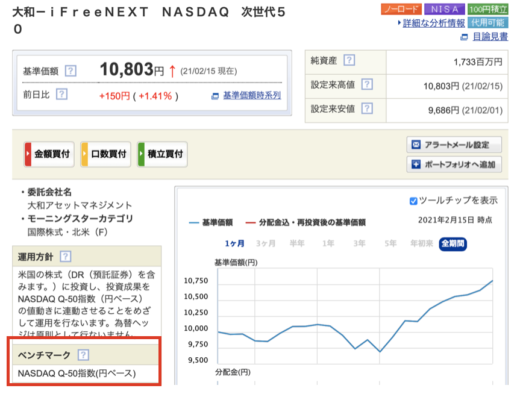The height and width of the screenshot is (400, 517).
Task: Click the 代用可能 blue badge
Action: (x=488, y=22)
